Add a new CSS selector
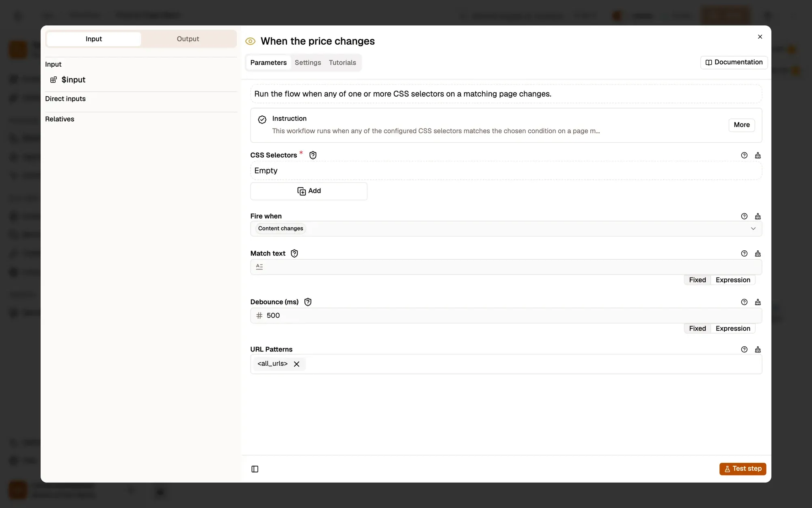This screenshot has width=812, height=508. 309,191
